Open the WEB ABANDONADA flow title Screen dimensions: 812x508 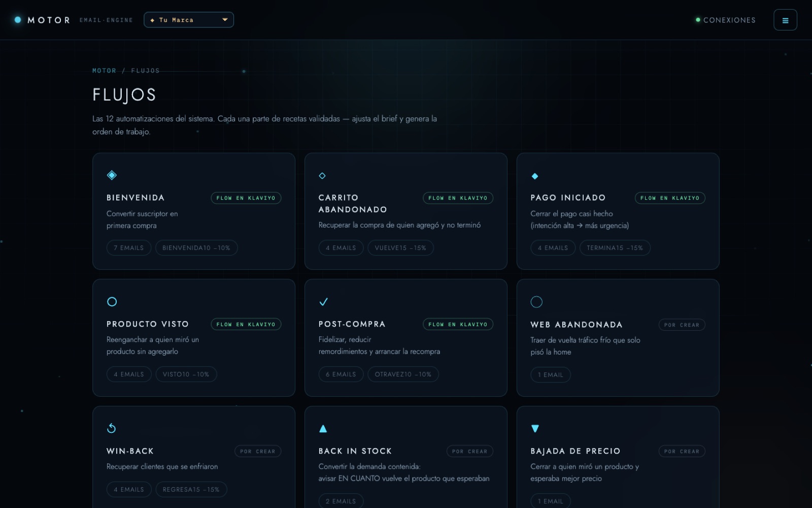coord(577,325)
